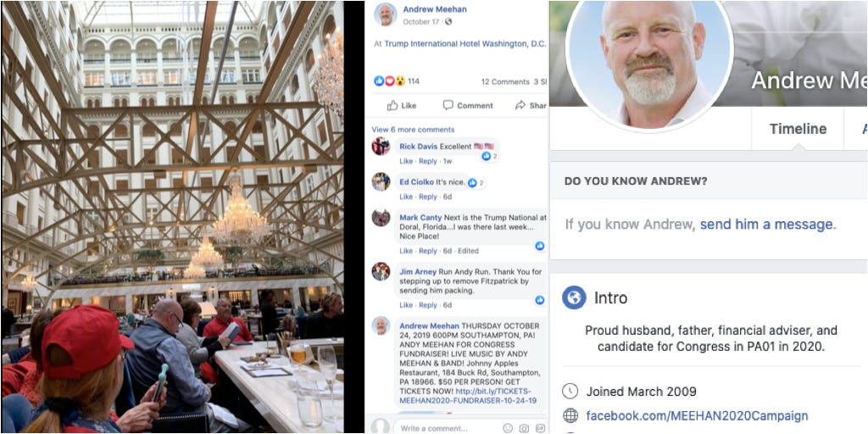Viewport: 868px width, 434px height.
Task: Click the Share arrow button
Action: pos(531,105)
